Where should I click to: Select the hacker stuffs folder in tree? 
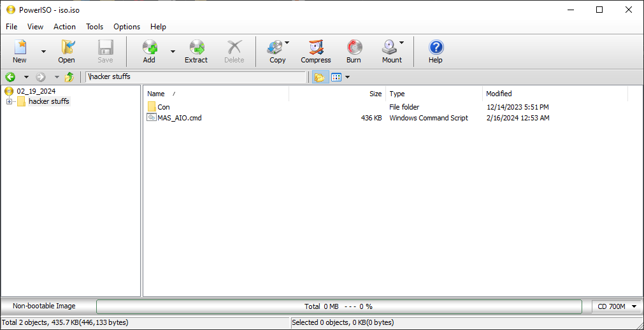coord(49,101)
